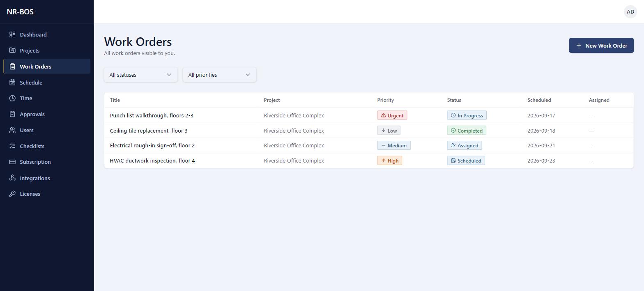Click the Priority column header
Viewport: 644px width, 291px height.
386,100
